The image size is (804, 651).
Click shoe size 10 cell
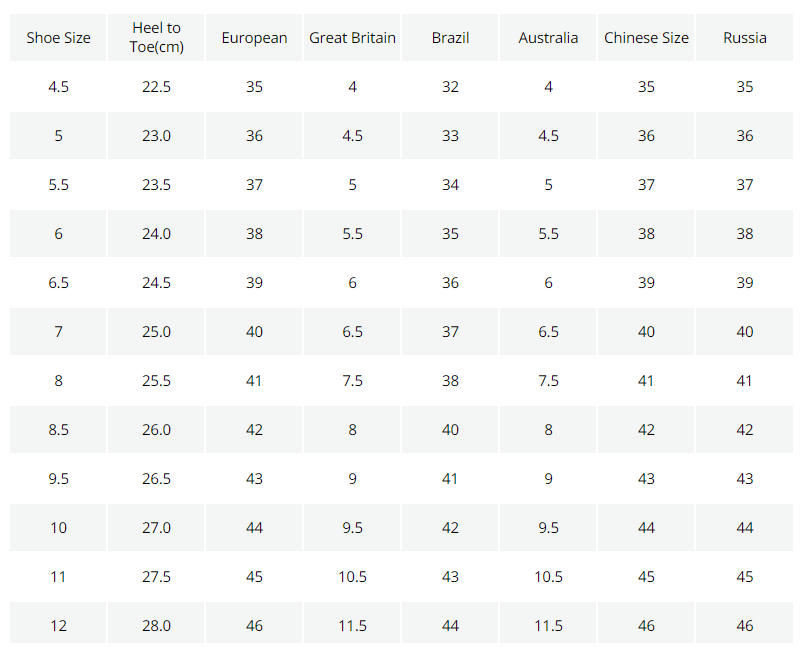click(58, 528)
